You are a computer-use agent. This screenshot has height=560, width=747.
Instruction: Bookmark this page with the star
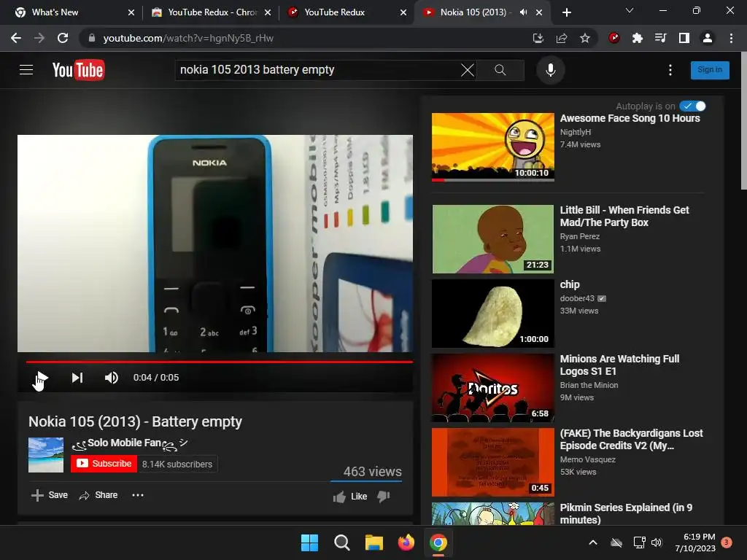(585, 38)
